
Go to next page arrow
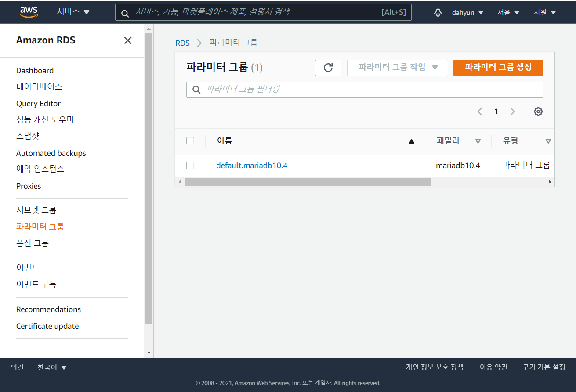coord(512,111)
